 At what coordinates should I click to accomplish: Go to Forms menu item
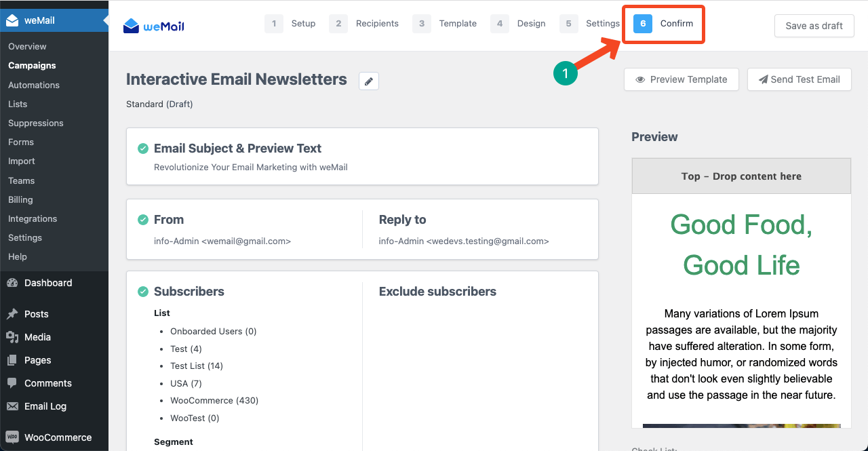tap(21, 142)
